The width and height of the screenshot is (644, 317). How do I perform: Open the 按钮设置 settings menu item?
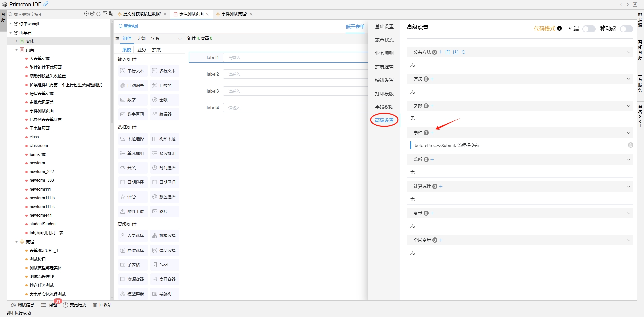pos(384,80)
